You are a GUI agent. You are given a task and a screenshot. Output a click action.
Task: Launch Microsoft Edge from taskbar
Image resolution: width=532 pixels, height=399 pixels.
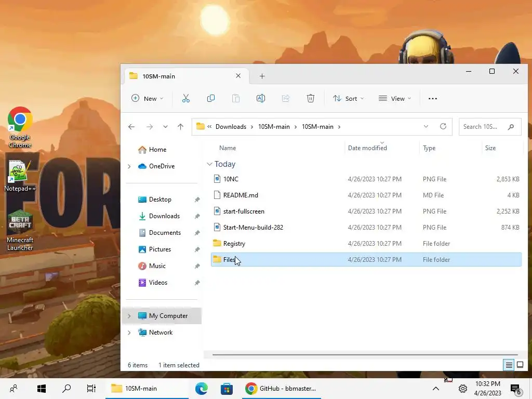[x=202, y=389]
